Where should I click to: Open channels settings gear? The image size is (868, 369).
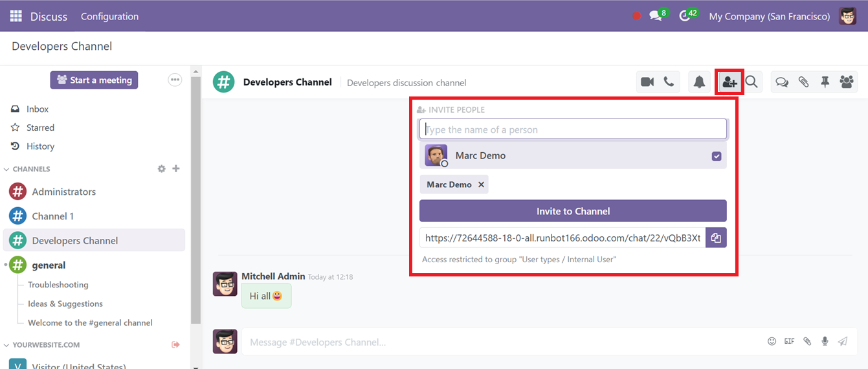coord(162,169)
